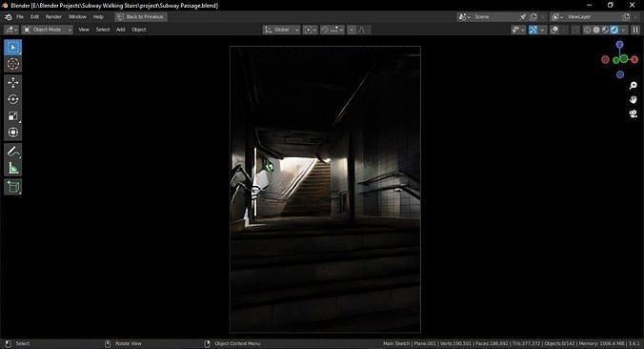Click the Rotate View hint in status bar
Viewport: 644px width, 349px height.
(x=124, y=343)
